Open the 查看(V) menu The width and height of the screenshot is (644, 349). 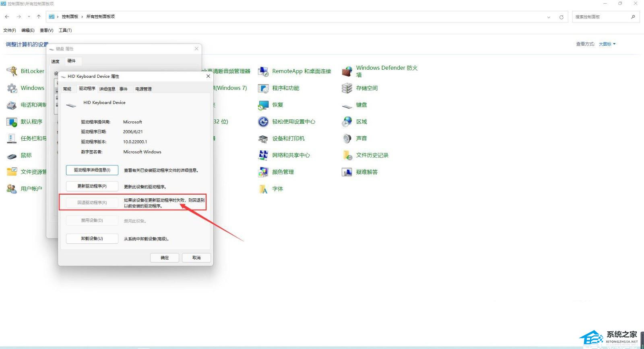pyautogui.click(x=47, y=30)
